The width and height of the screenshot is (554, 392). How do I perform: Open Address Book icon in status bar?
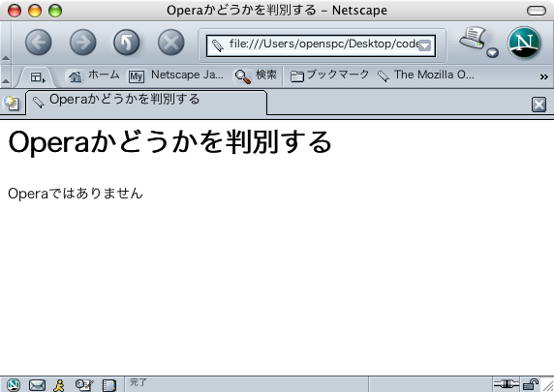pyautogui.click(x=108, y=385)
